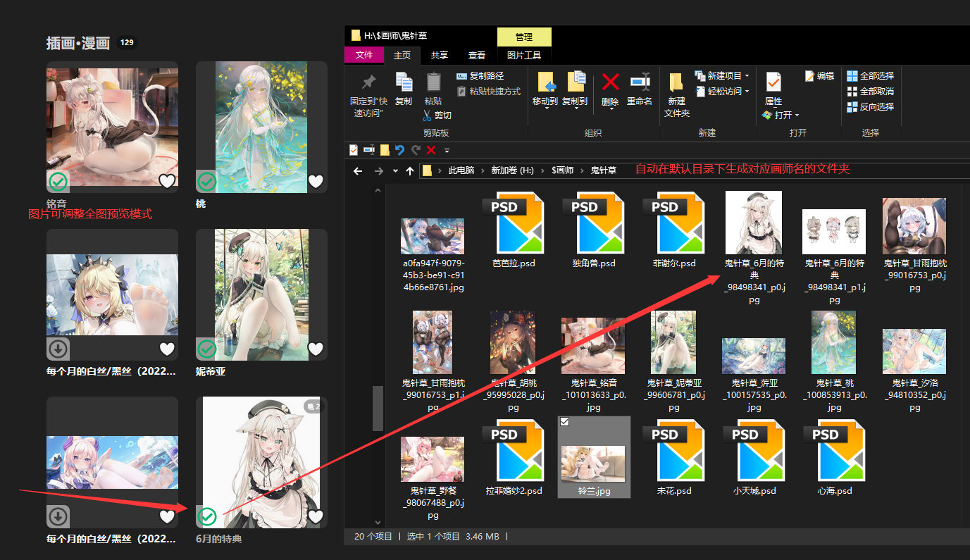This screenshot has height=560, width=970.
Task: Click the 复制路径 copy path icon
Action: (x=461, y=76)
